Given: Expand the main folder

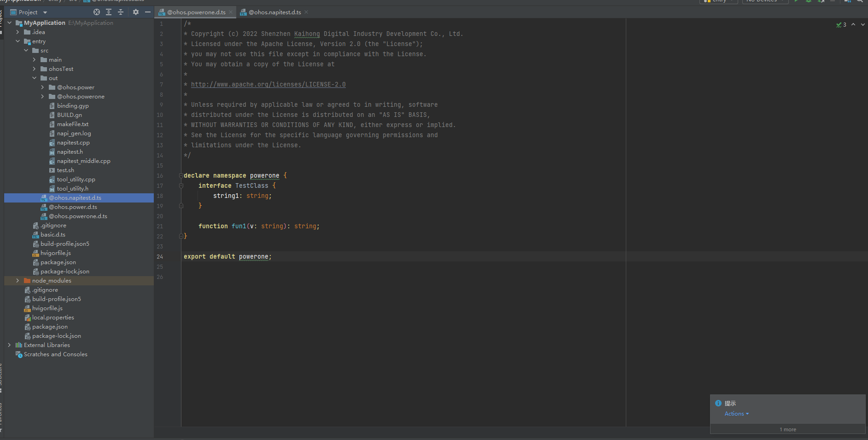Looking at the screenshot, I should tap(34, 59).
